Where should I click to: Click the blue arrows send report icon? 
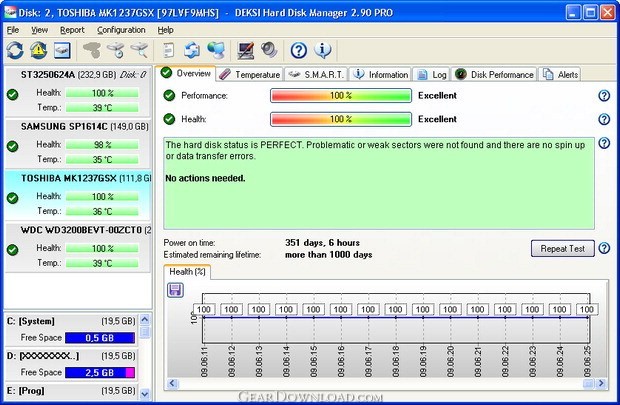[x=192, y=50]
